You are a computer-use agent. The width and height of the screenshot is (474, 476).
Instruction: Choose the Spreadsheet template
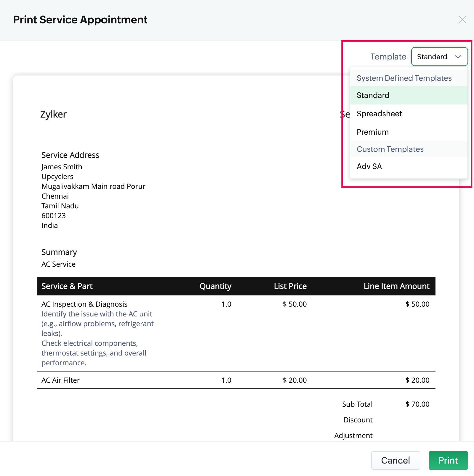click(x=379, y=114)
